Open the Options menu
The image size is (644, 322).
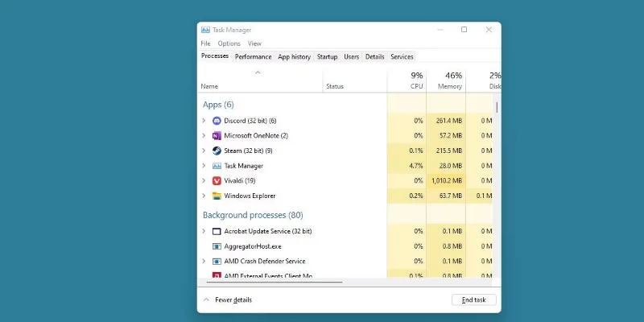(229, 43)
